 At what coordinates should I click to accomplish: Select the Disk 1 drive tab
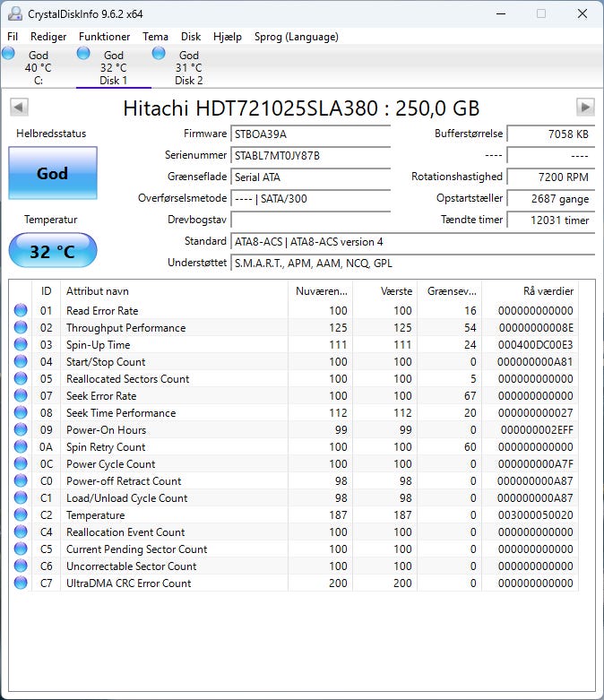[113, 68]
